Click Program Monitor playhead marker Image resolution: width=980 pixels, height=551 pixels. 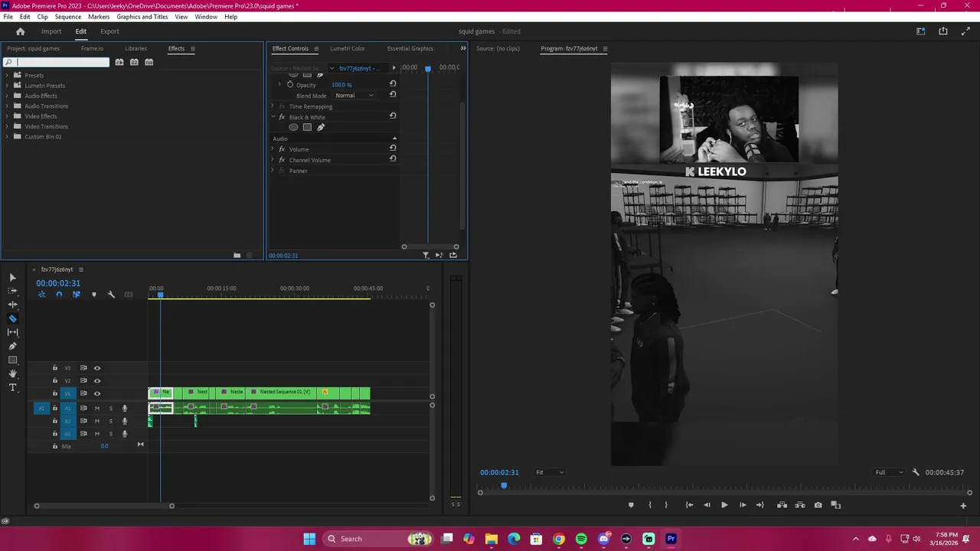[x=504, y=485]
